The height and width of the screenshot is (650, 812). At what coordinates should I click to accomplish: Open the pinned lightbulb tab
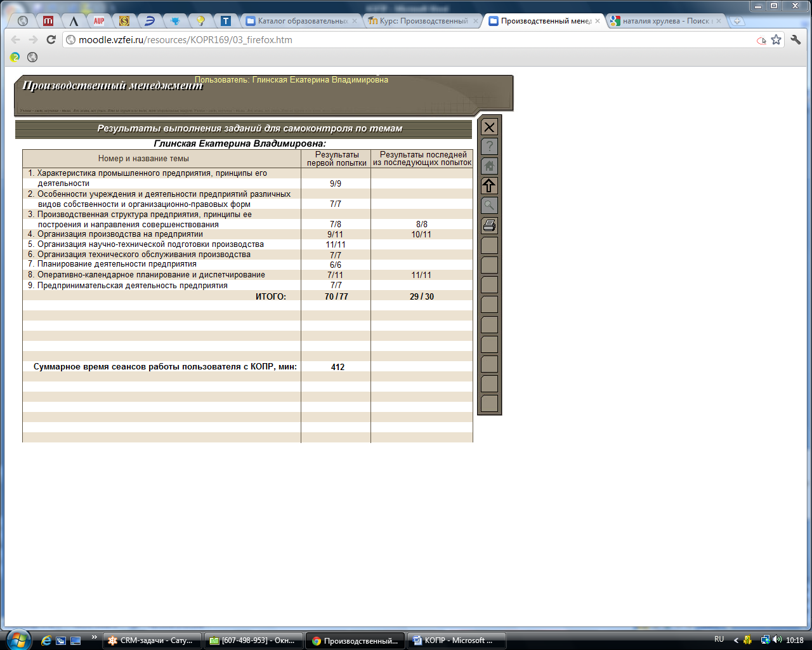tap(200, 21)
